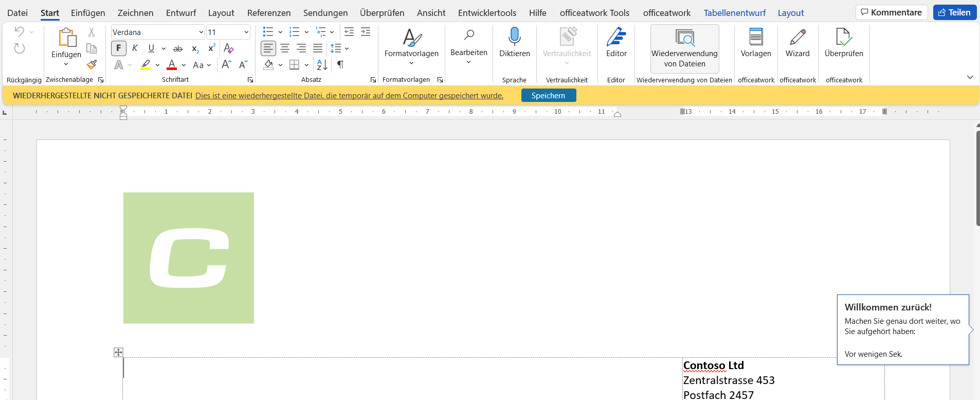Expand bullet list options
Screen dimensions: 980x400
pyautogui.click(x=280, y=32)
